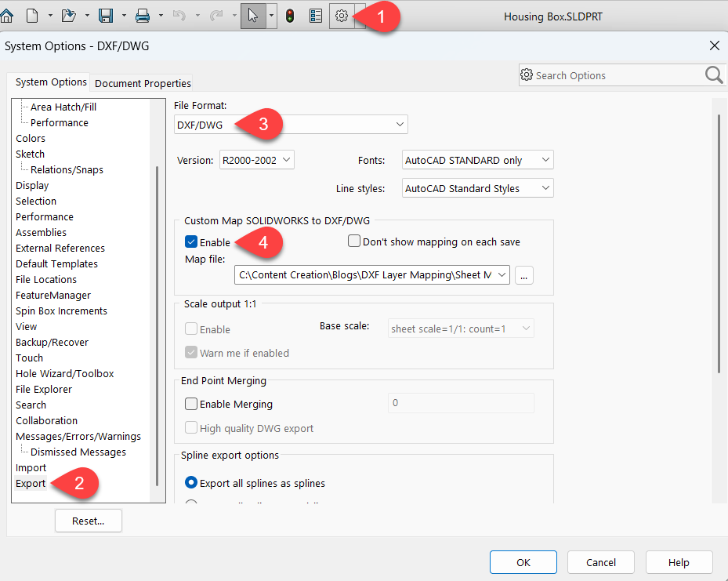The image size is (728, 581).
Task: Open the SOLIDWORKS Options settings gear
Action: 342,16
